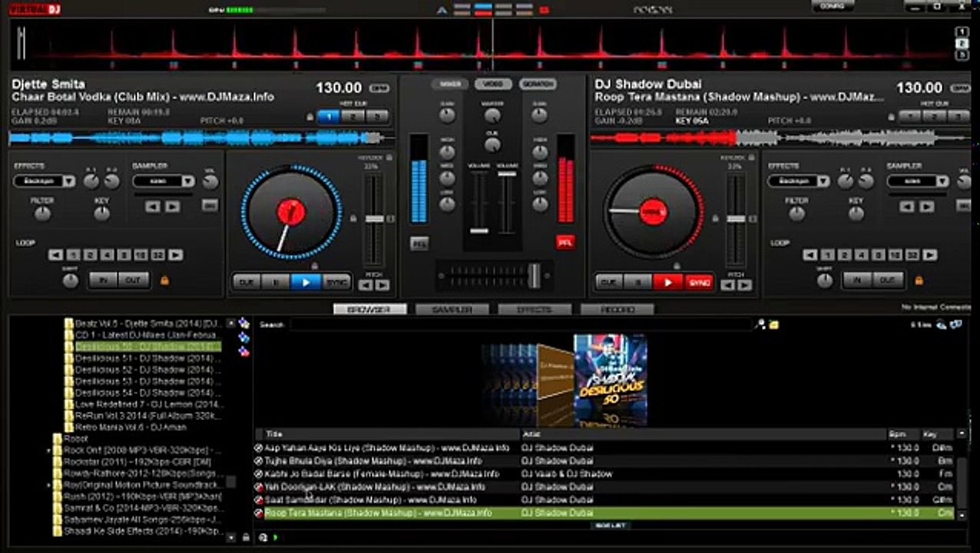The height and width of the screenshot is (553, 980).
Task: Click the left deck CUE button
Action: click(247, 283)
